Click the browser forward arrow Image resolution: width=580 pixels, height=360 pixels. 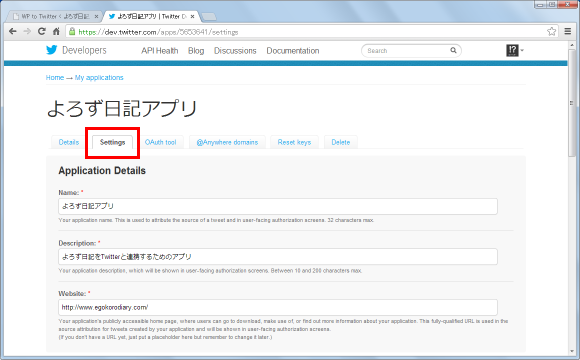(27, 31)
